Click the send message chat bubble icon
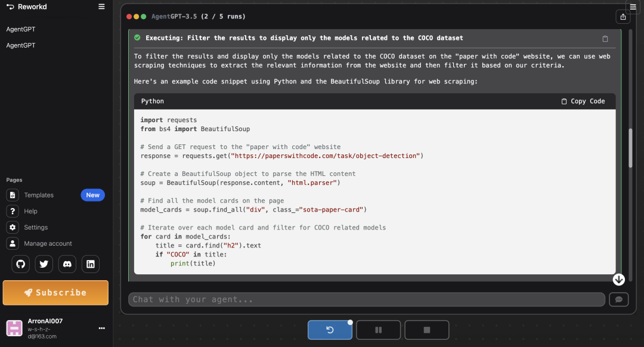644x347 pixels. (x=619, y=299)
